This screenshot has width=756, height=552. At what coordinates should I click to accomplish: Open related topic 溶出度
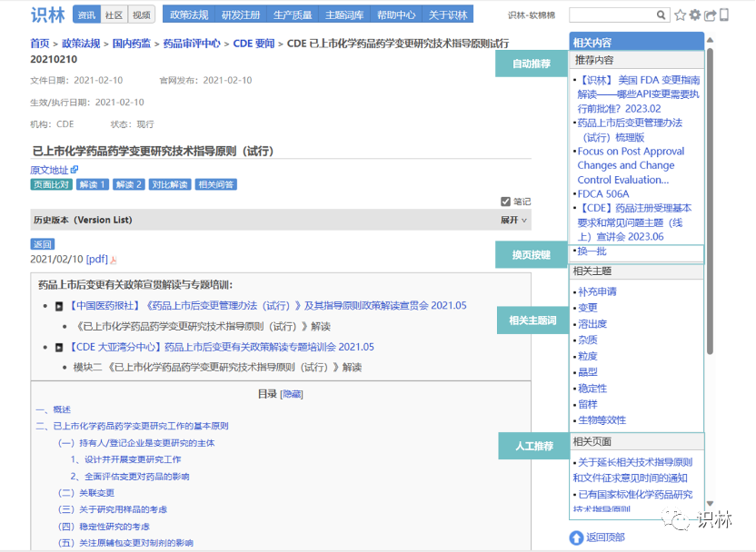(x=592, y=324)
